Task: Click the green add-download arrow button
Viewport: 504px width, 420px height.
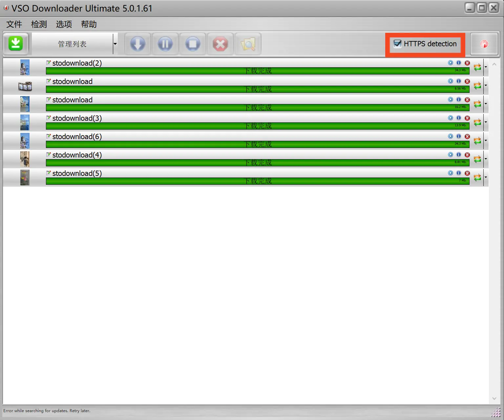Action: click(16, 44)
